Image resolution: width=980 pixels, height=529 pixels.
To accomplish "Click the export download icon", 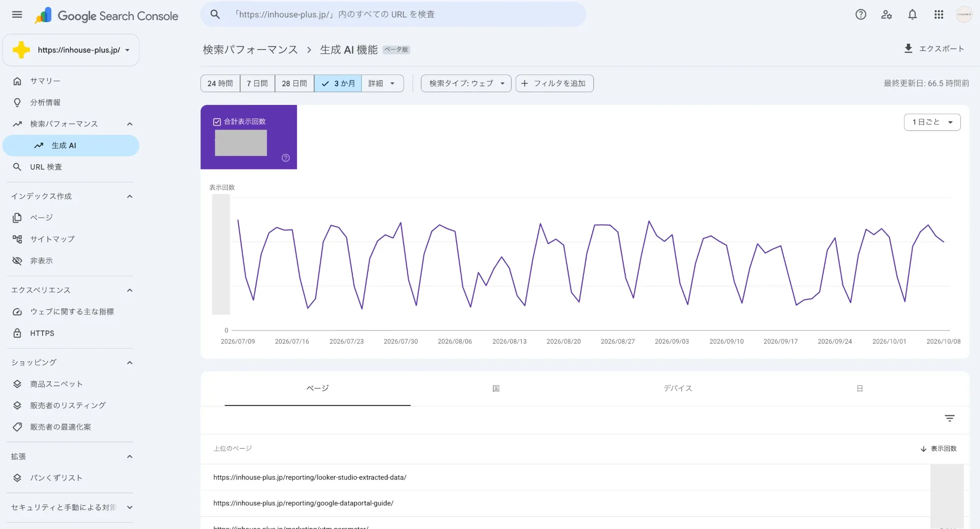I will (x=908, y=49).
